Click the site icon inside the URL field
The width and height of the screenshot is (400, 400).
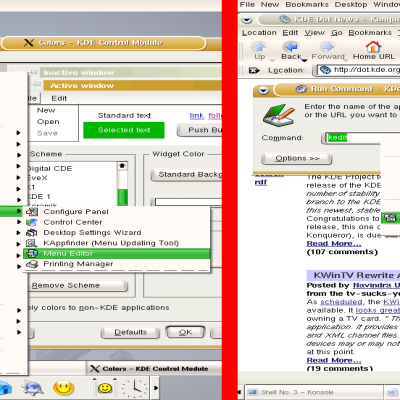pyautogui.click(x=325, y=70)
